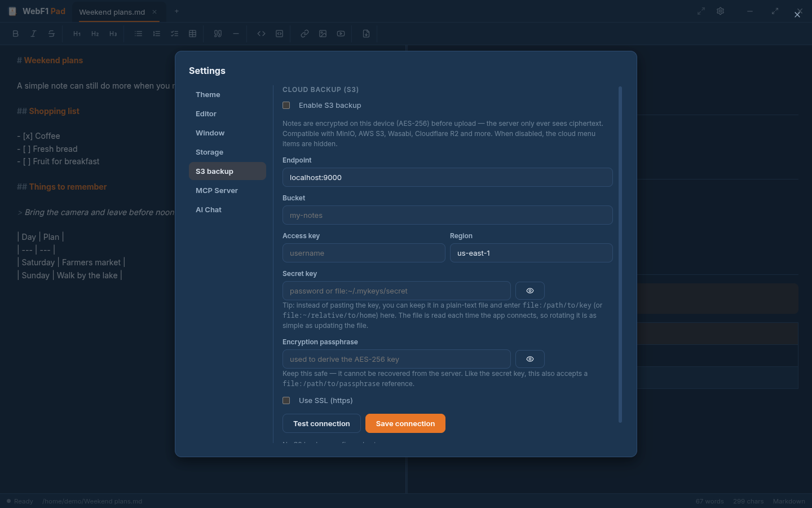Open the Theme settings section

click(227, 95)
